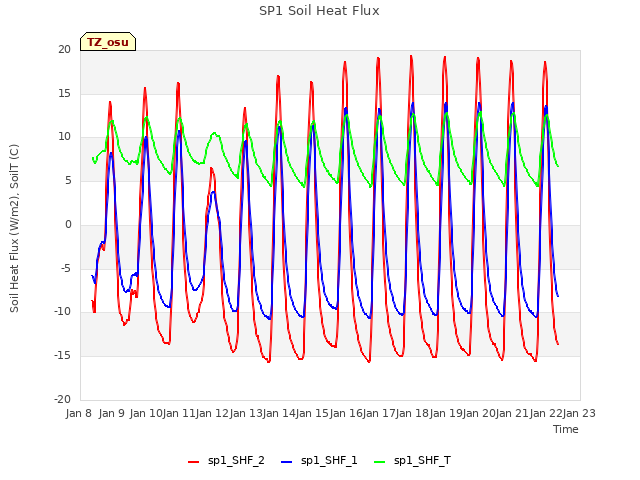Click the y-axis label Soil Heat Flux (W/m2), SoilT (C)
The height and width of the screenshot is (480, 640).
[x=14, y=228]
